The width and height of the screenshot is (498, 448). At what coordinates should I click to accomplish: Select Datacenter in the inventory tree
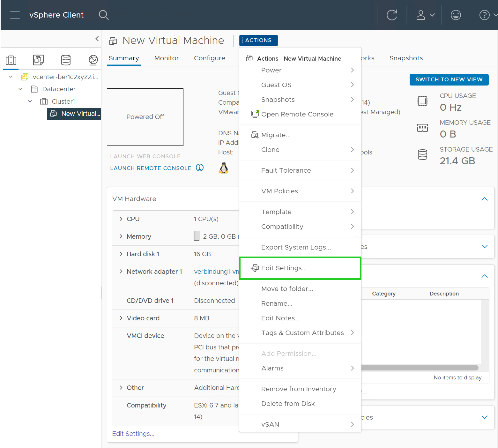click(x=59, y=89)
